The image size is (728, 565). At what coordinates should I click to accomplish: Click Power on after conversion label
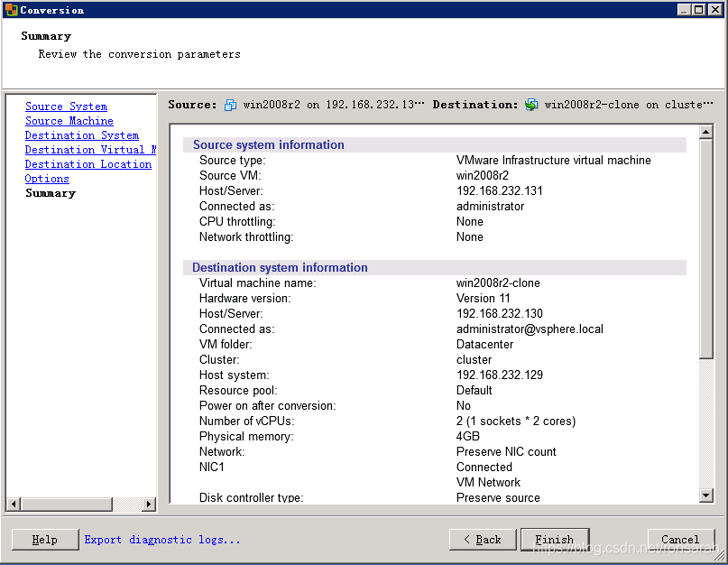tap(267, 405)
